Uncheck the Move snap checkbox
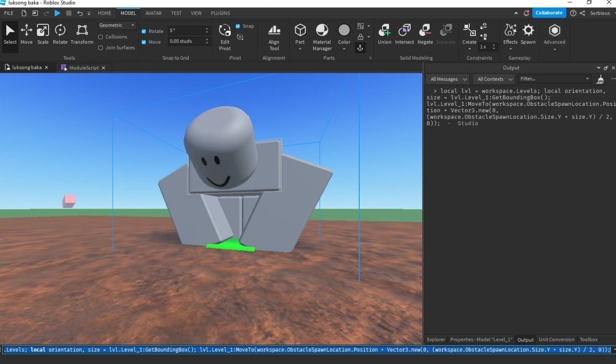Viewport: 616px width, 364px height. [x=144, y=42]
